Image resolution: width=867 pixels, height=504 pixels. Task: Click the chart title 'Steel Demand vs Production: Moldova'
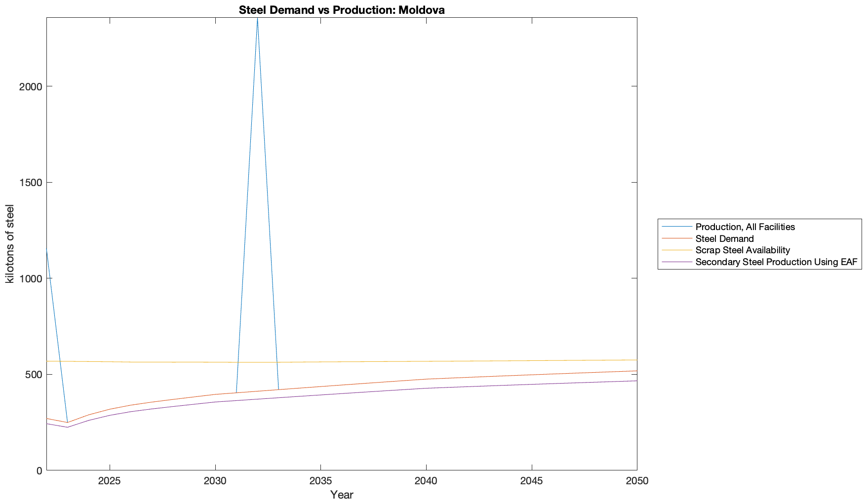click(x=342, y=10)
